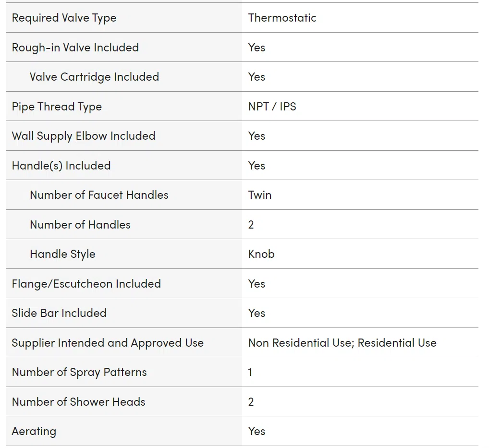
Task: Select the Flange/Escutcheon Included label
Action: click(86, 284)
